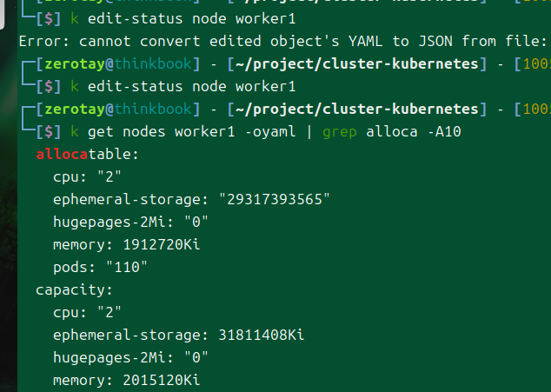551x392 pixels.
Task: Click the pods "110" line
Action: click(x=100, y=267)
